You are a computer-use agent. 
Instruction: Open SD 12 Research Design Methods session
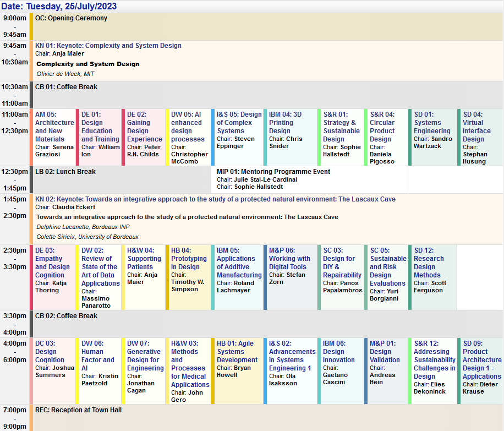pos(429,263)
